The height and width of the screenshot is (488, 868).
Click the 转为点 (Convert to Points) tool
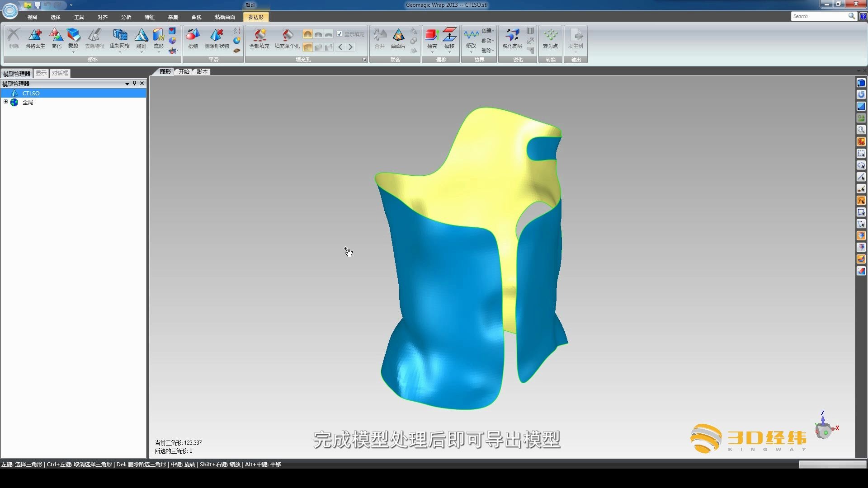550,40
